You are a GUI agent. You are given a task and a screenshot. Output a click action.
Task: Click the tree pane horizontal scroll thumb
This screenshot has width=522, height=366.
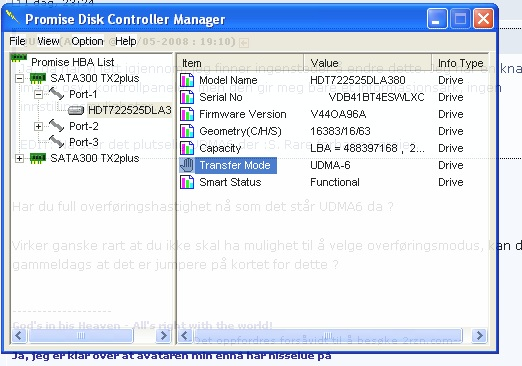pyautogui.click(x=81, y=336)
